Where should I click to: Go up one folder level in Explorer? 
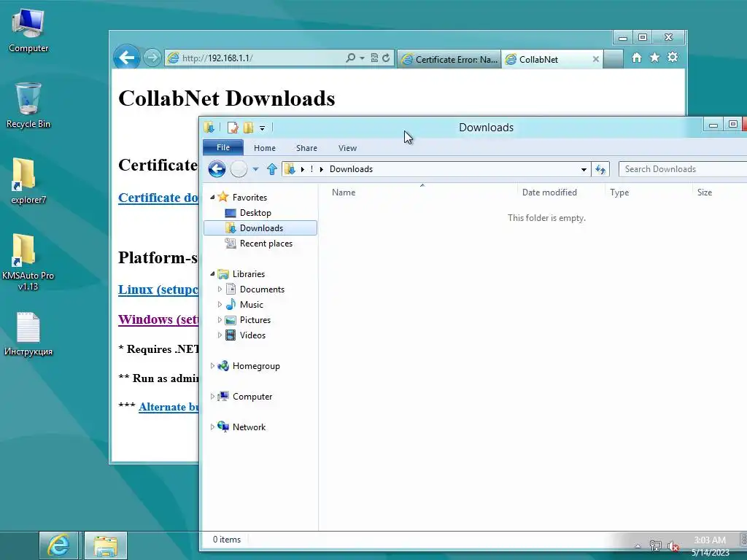pos(272,169)
